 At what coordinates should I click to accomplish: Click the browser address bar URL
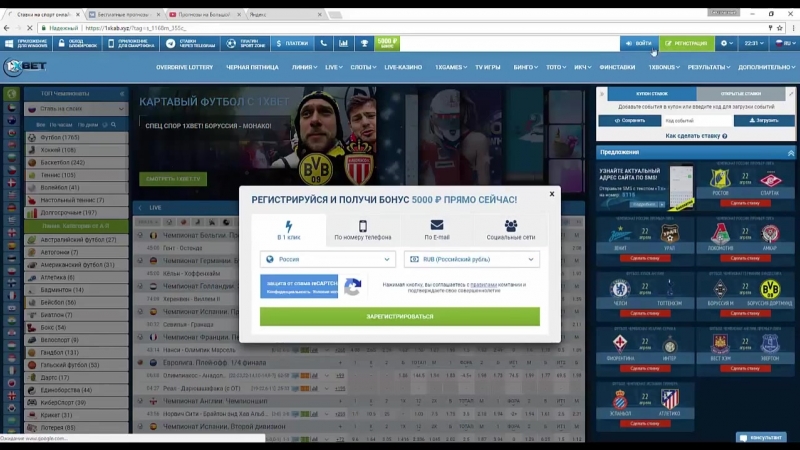tap(136, 28)
